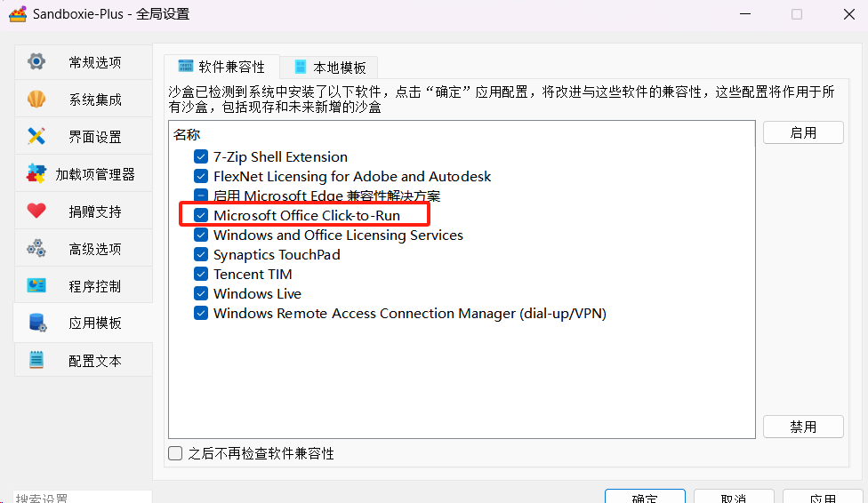Screen dimensions: 868x503
Task: Select the 软件兼容性 tab
Action: point(221,67)
